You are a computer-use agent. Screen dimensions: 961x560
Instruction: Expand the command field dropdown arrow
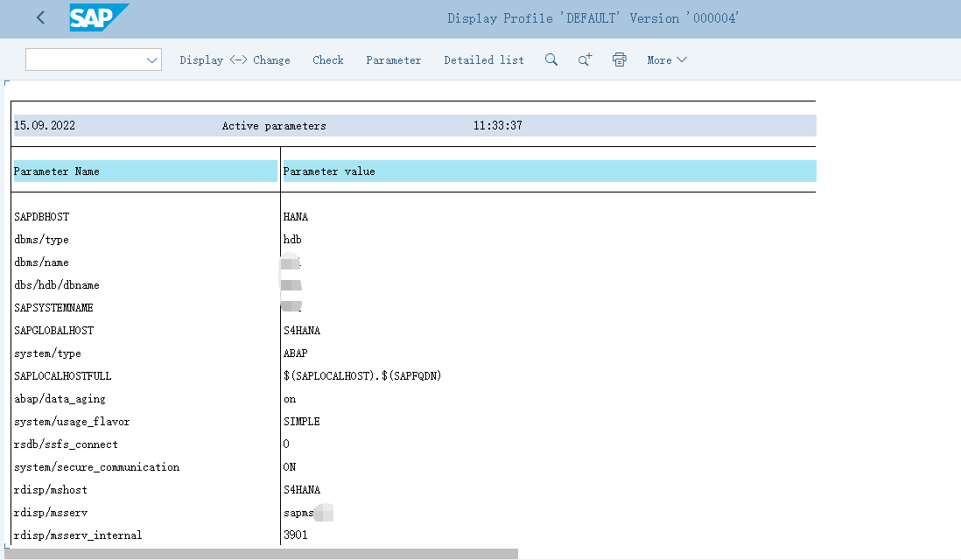click(x=152, y=59)
